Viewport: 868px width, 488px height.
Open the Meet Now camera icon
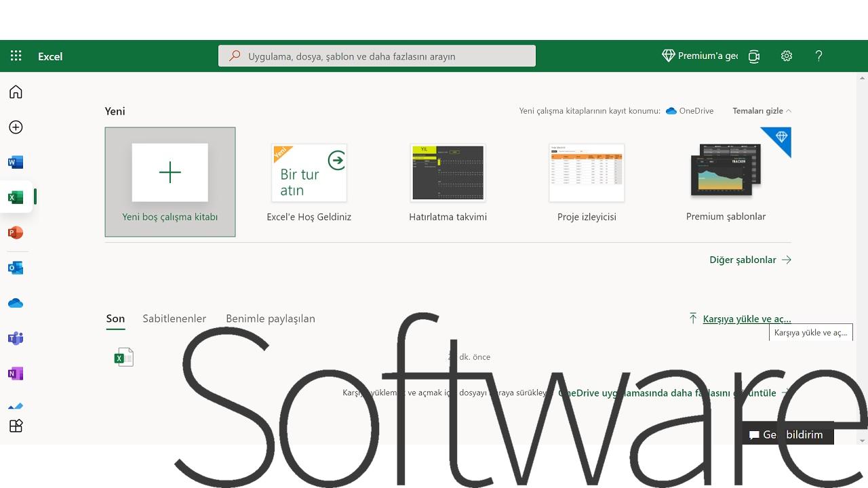pos(754,56)
